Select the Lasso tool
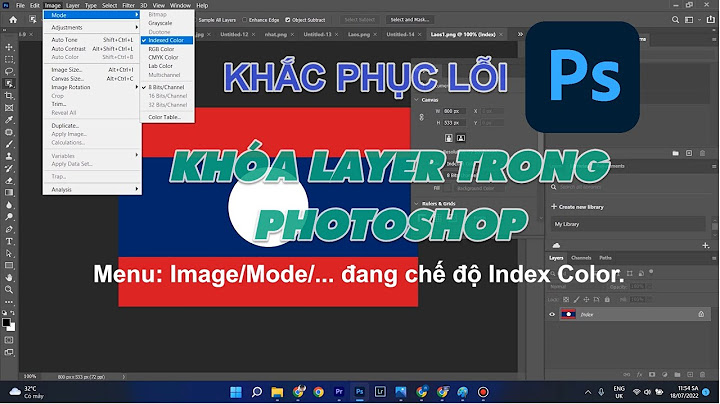Viewport: 720px width, 404px height. click(9, 71)
